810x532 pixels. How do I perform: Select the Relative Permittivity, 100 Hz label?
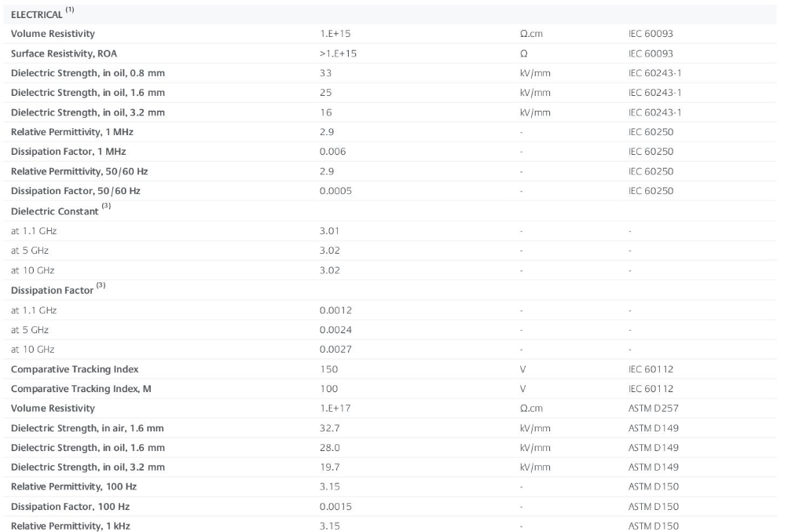(x=73, y=487)
